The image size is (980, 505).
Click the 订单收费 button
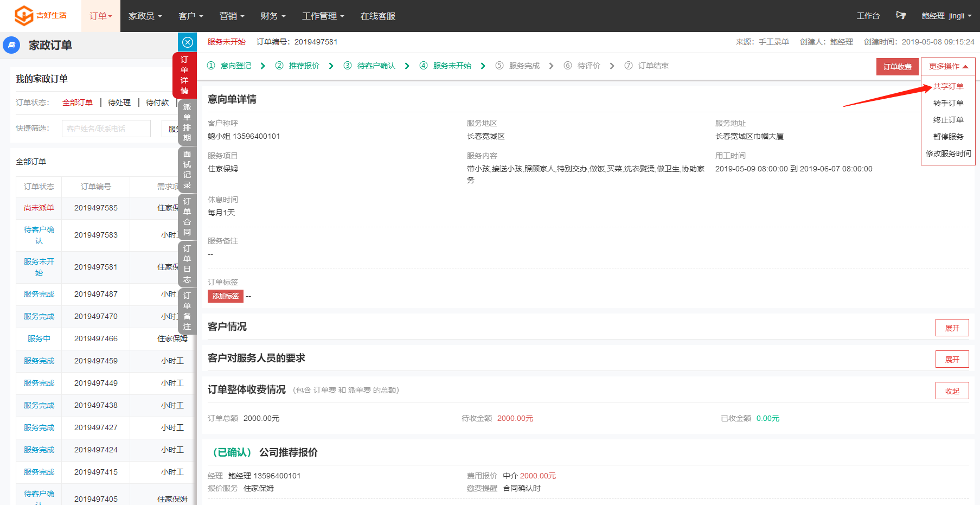[898, 67]
